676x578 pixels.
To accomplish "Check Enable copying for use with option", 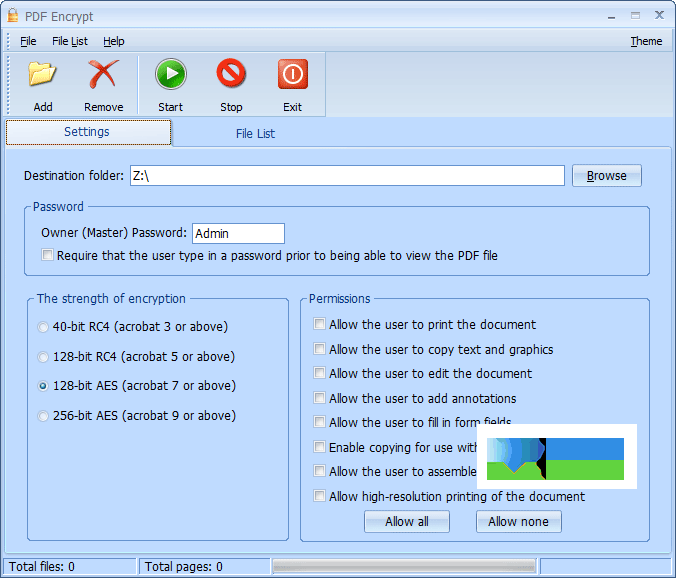I will [319, 447].
